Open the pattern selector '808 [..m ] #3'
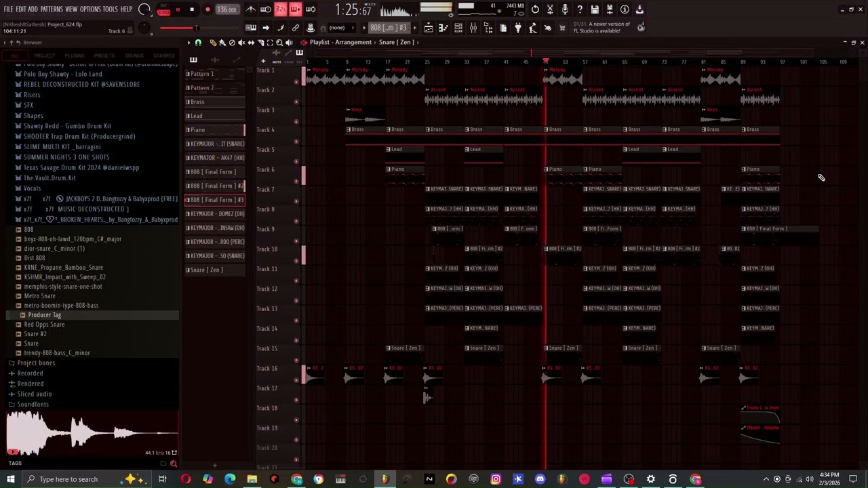868x488 pixels. point(389,28)
